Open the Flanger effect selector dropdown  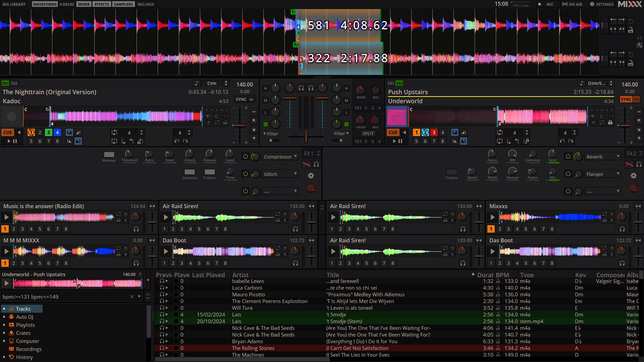pyautogui.click(x=603, y=174)
